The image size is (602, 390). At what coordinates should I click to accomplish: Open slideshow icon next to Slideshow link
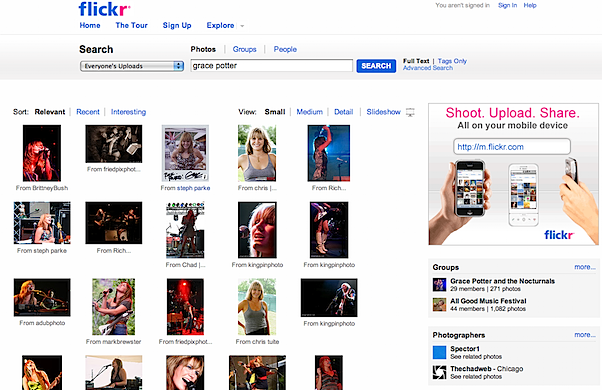[x=410, y=112]
